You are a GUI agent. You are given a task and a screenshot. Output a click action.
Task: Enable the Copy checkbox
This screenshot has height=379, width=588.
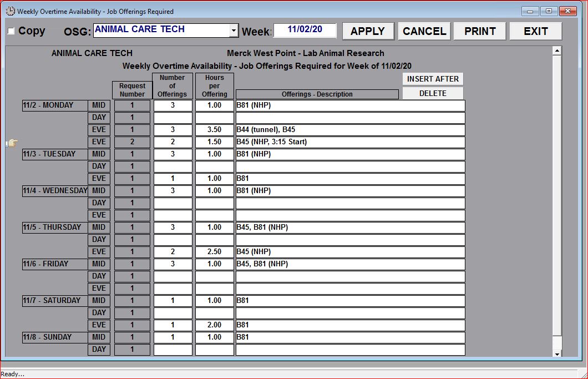pyautogui.click(x=11, y=32)
